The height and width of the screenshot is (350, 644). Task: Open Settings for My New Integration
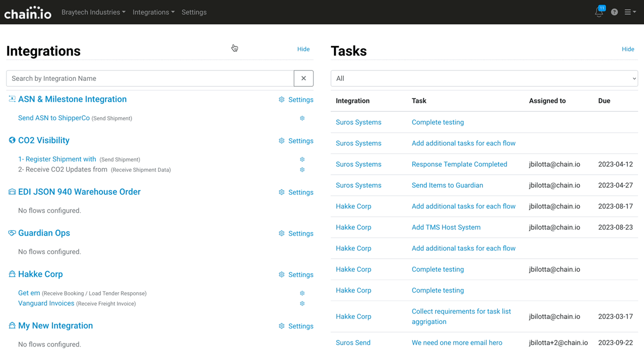point(296,326)
